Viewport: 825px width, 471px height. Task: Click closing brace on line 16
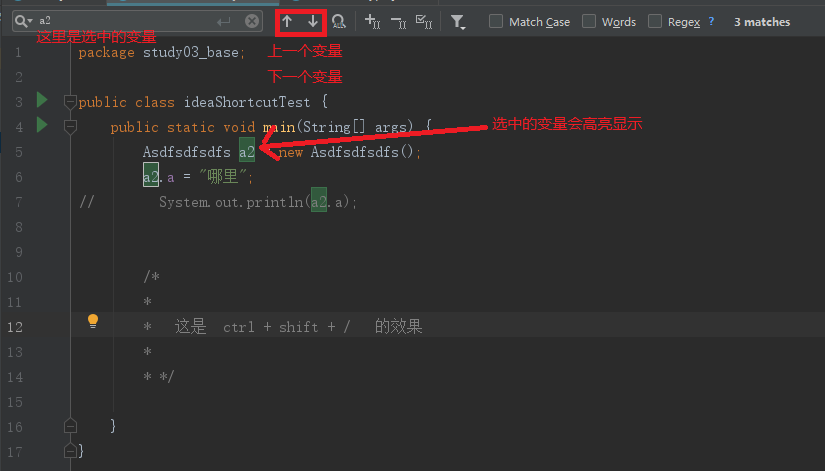pyautogui.click(x=113, y=426)
